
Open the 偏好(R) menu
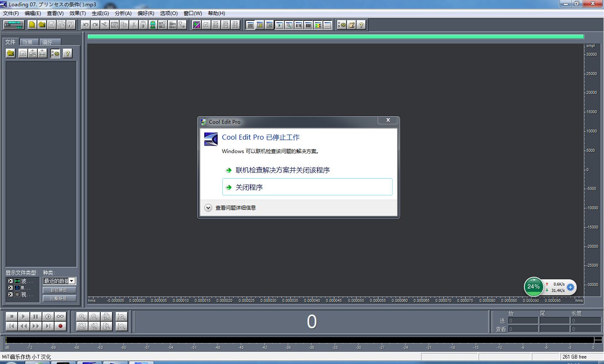[146, 13]
